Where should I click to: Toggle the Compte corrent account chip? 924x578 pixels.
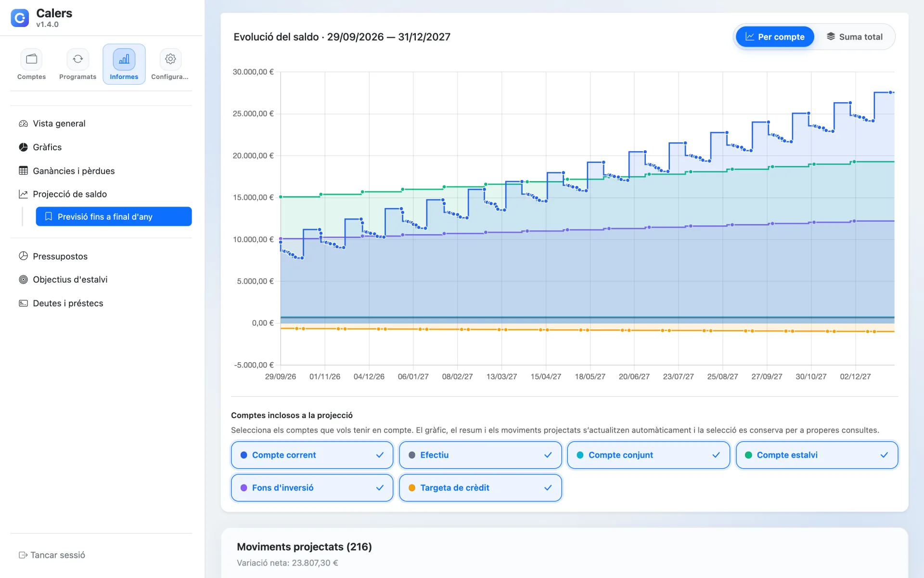[x=312, y=455]
